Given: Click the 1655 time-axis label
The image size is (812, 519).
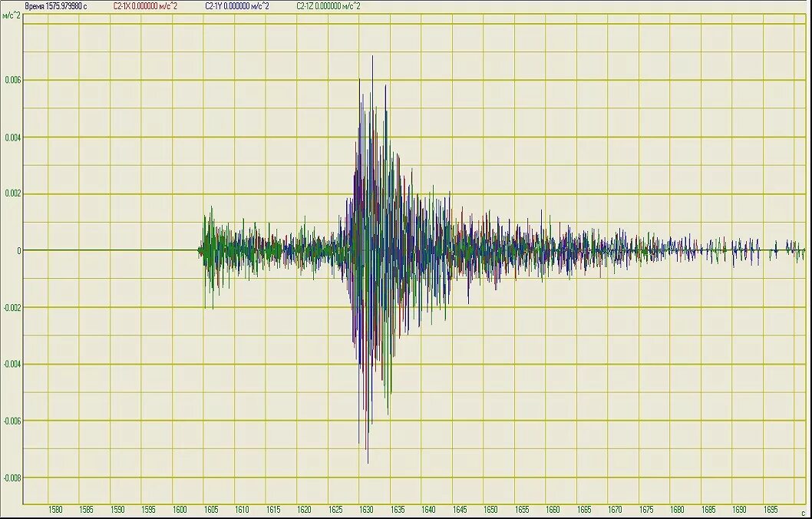Looking at the screenshot, I should (521, 510).
